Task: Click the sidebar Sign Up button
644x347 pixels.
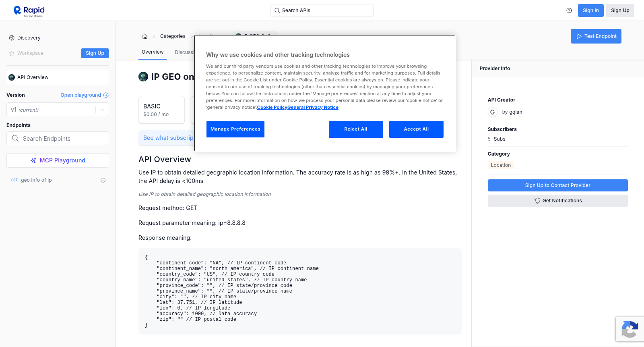Action: tap(95, 53)
